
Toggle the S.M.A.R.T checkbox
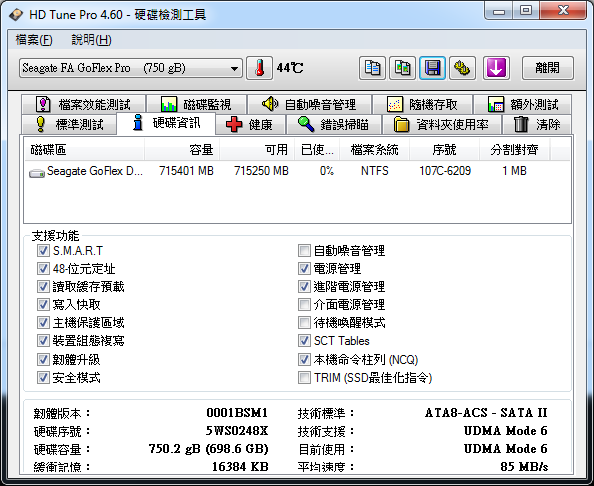pos(43,250)
